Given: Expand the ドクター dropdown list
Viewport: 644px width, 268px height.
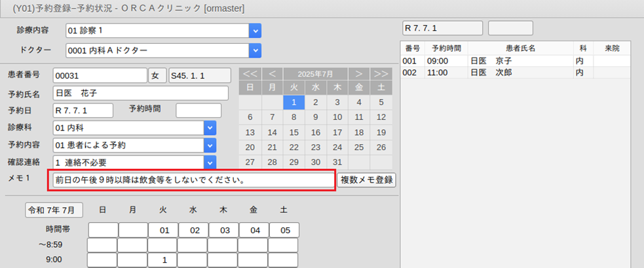Looking at the screenshot, I should point(255,50).
